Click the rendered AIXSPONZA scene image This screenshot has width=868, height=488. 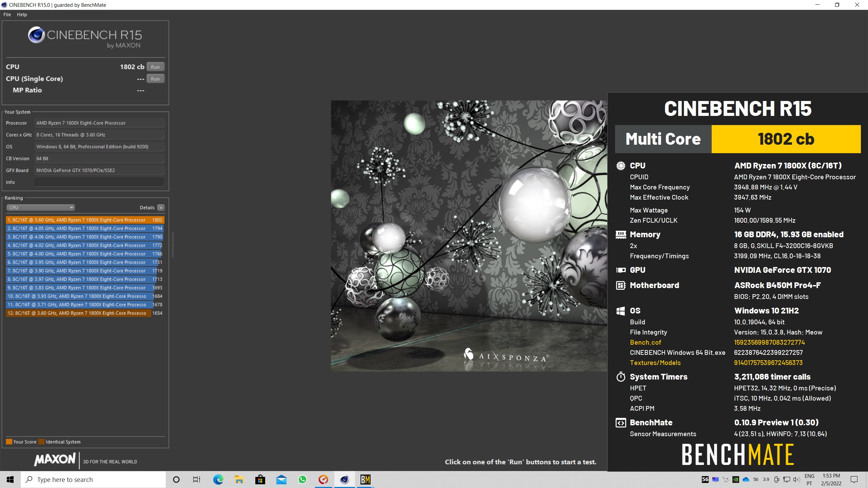point(469,236)
